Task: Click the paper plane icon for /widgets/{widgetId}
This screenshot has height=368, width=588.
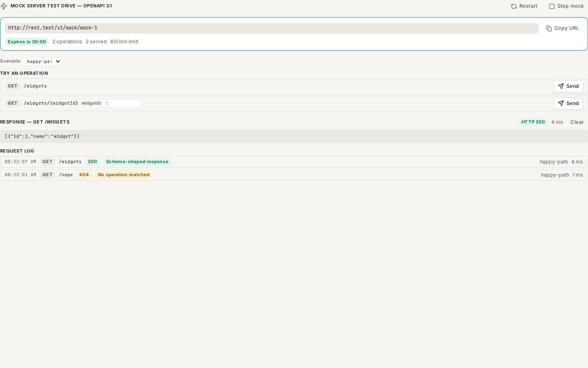Action: pos(561,103)
